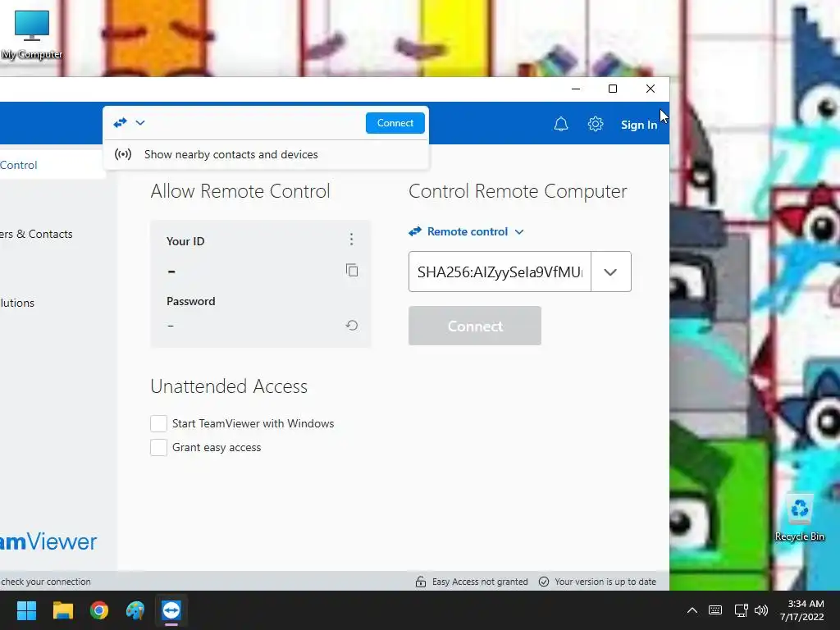Image resolution: width=840 pixels, height=630 pixels.
Task: Minimize the TeamViewer window
Action: [576, 89]
